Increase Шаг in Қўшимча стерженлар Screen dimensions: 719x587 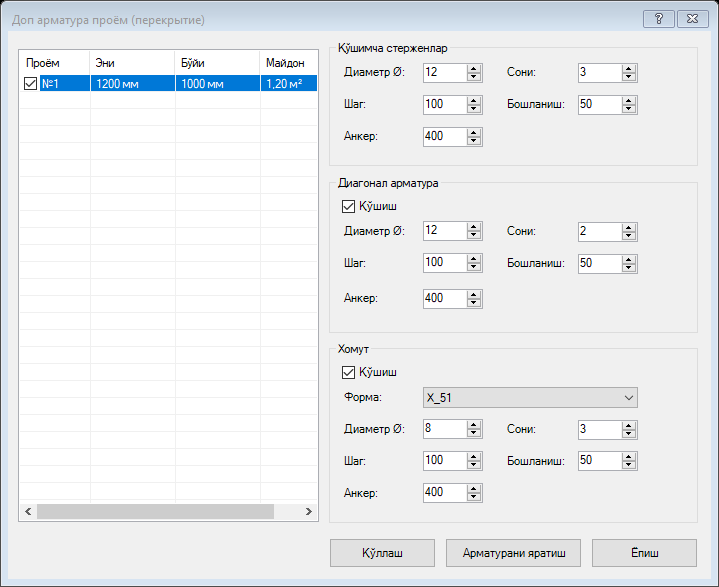(474, 100)
